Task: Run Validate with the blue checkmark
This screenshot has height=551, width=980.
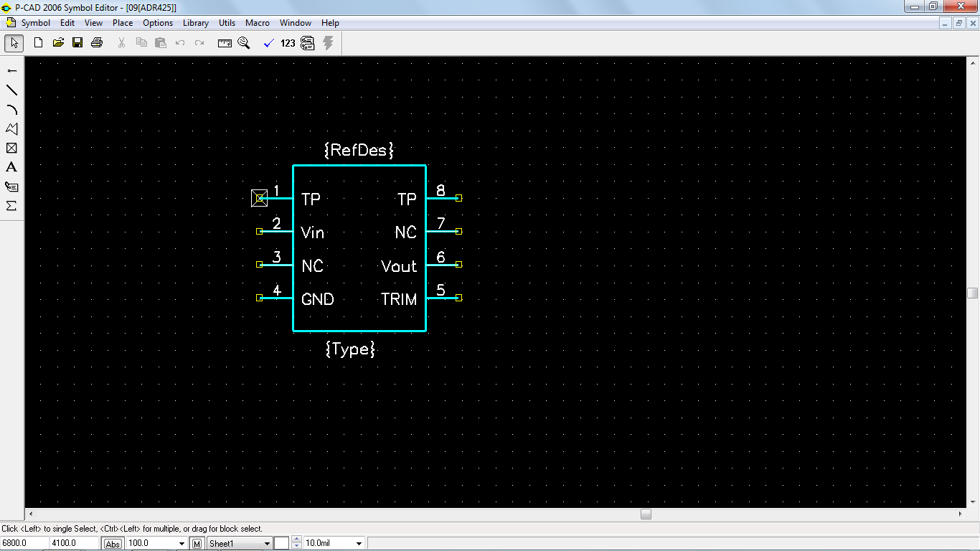Action: coord(269,43)
